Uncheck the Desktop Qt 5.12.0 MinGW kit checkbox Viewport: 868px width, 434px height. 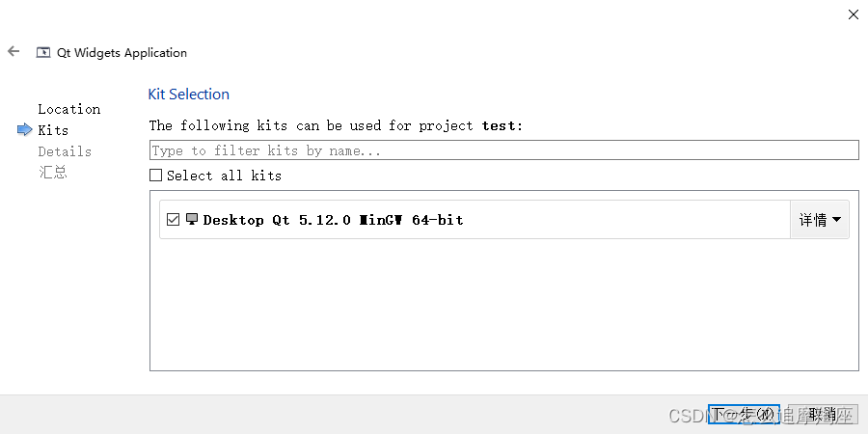(174, 220)
